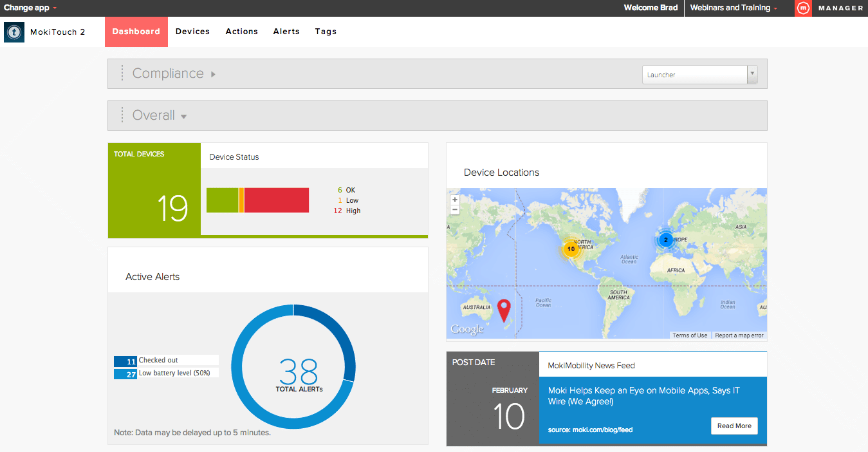
Task: Click the MokiMobility News Feed heading
Action: (591, 366)
